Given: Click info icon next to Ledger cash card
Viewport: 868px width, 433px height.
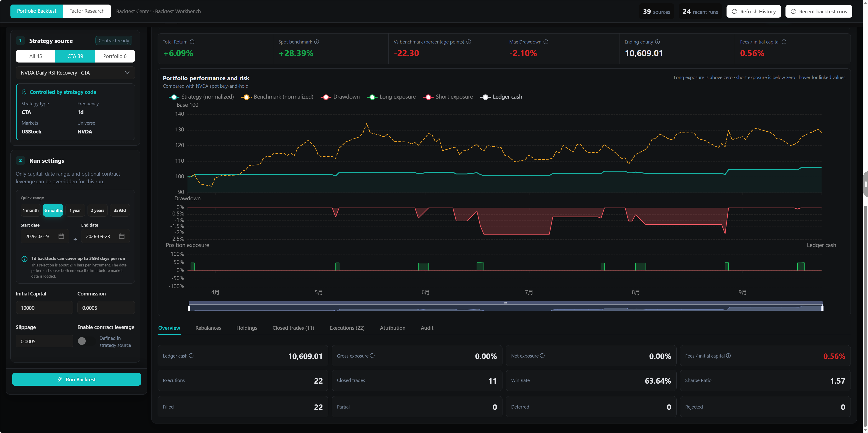Looking at the screenshot, I should pos(191,356).
